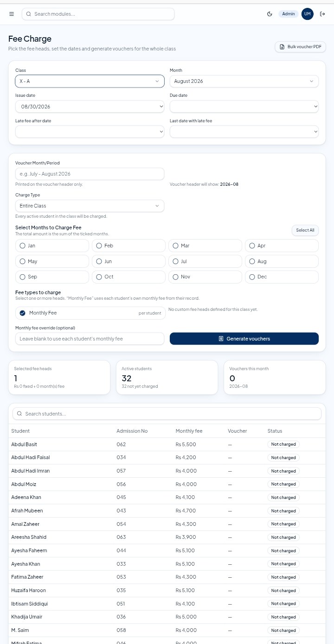Viewport: 334px width, 644px height.
Task: Open the Class dropdown showing X - A
Action: click(90, 81)
